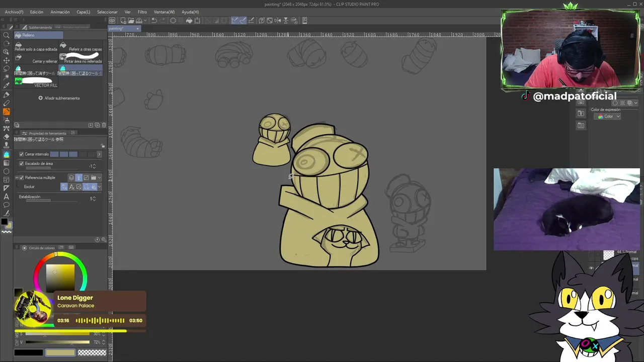The image size is (644, 362).
Task: Toggle Snap to grid in command bar
Action: (x=251, y=21)
